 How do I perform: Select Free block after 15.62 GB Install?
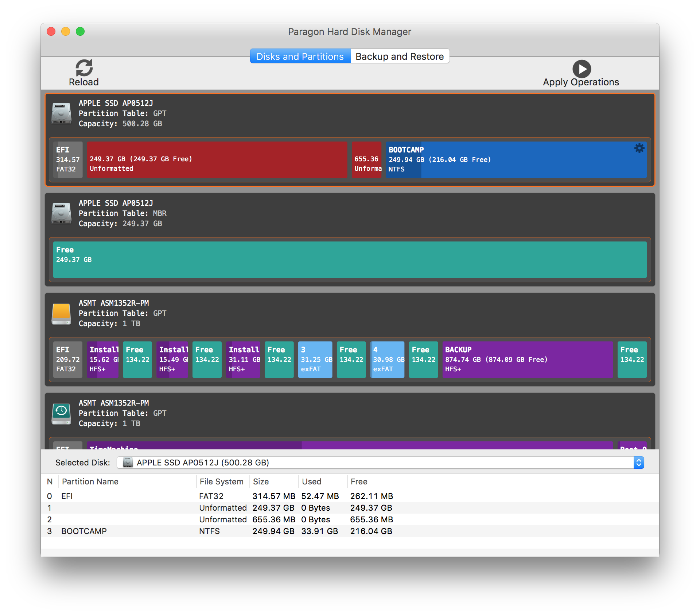137,359
